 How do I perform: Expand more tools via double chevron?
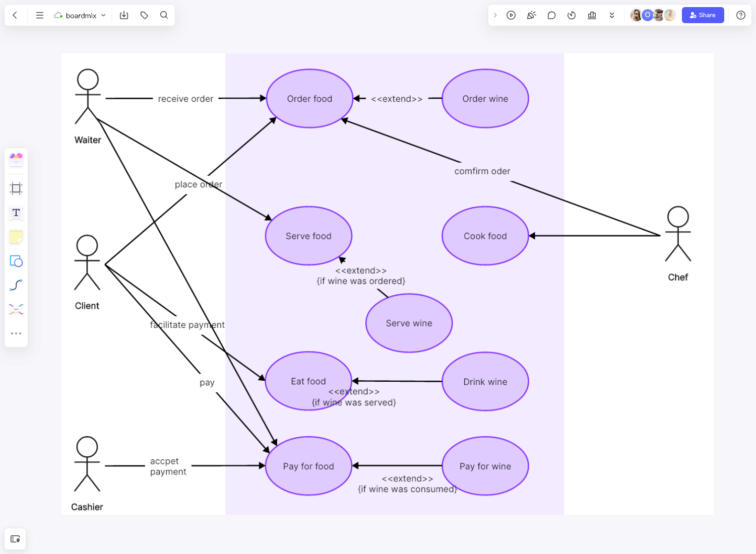pyautogui.click(x=612, y=15)
